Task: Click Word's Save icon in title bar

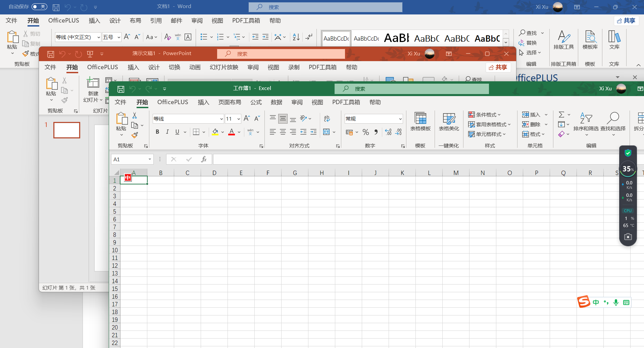Action: click(56, 7)
